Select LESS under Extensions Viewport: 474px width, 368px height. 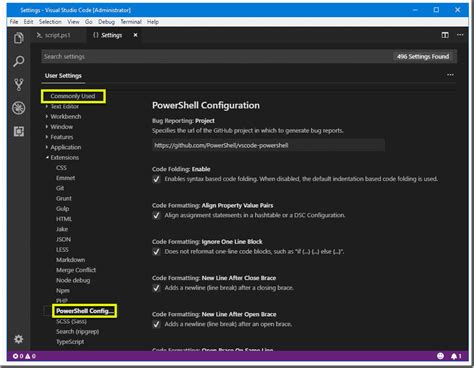[62, 250]
